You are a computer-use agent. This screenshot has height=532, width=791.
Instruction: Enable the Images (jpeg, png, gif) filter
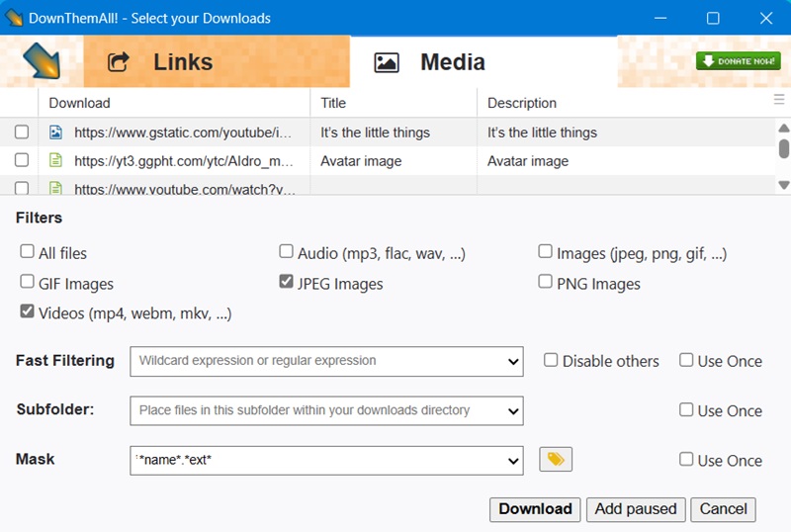coord(545,251)
